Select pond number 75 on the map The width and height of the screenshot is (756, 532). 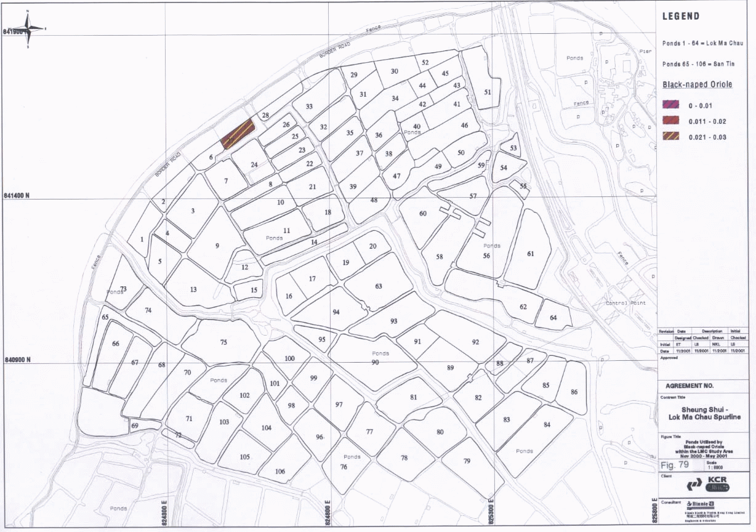tap(223, 342)
